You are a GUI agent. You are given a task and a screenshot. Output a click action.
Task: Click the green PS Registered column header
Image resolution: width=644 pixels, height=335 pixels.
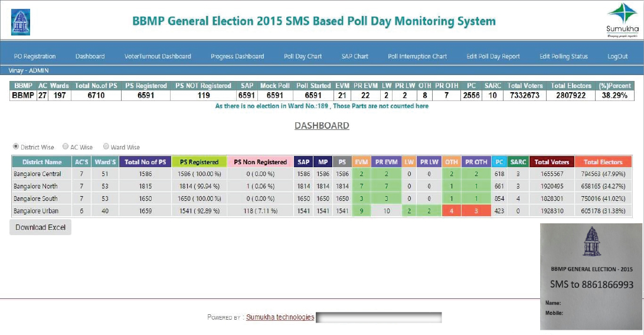tap(199, 162)
